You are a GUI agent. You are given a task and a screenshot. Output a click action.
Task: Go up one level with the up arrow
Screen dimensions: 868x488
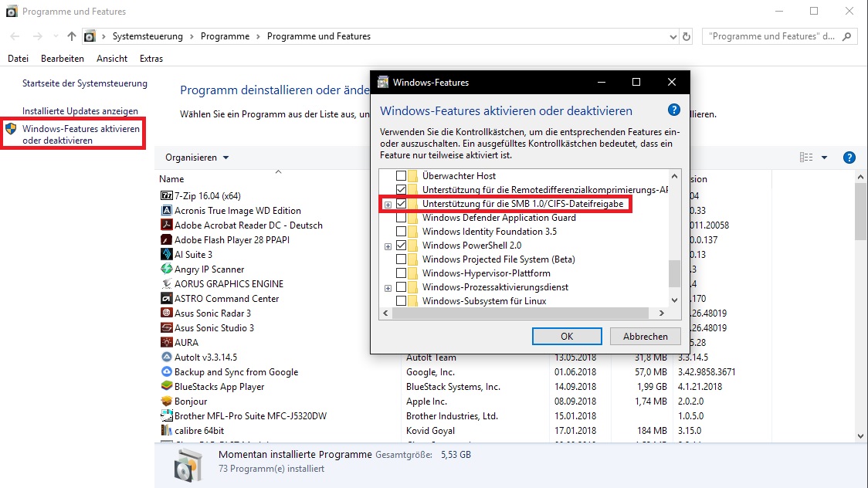[71, 36]
